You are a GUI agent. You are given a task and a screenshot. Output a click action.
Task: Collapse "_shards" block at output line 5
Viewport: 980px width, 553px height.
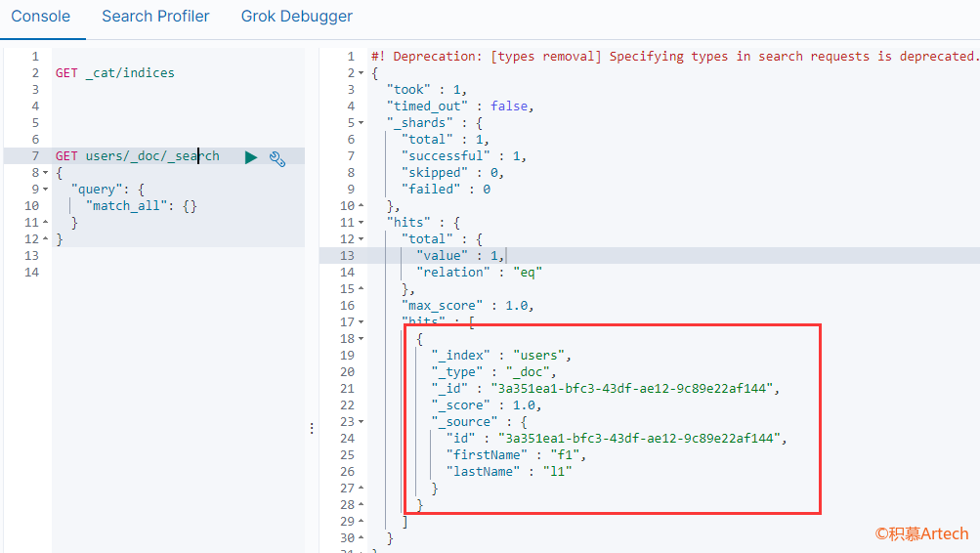click(362, 122)
